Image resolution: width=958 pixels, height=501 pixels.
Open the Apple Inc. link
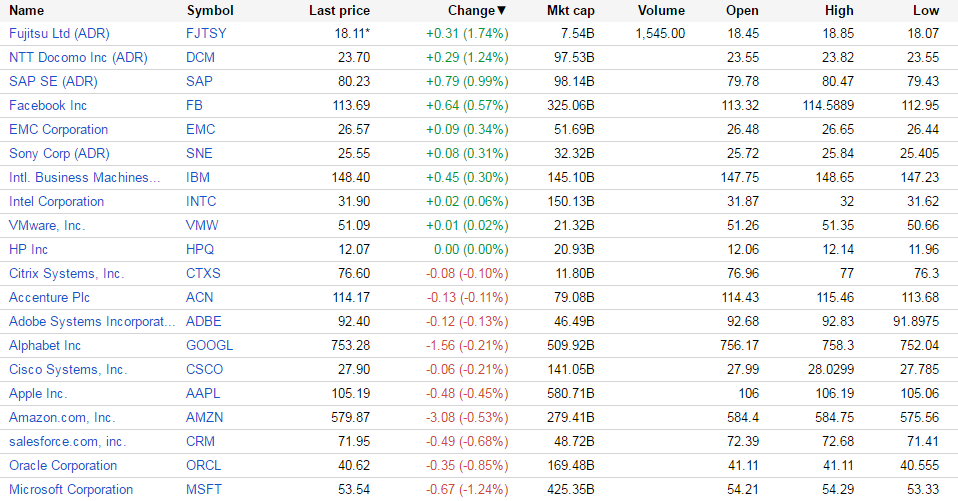(38, 393)
